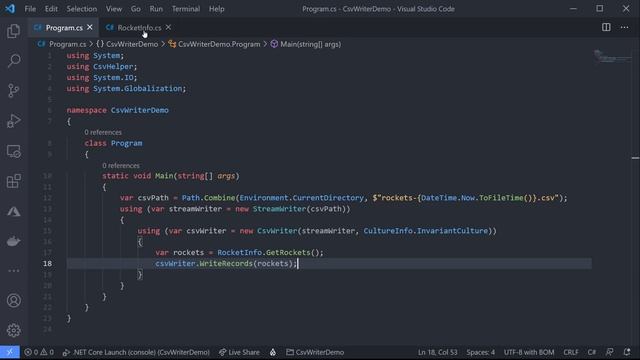
Task: Select the Program.cs tab
Action: [64, 28]
